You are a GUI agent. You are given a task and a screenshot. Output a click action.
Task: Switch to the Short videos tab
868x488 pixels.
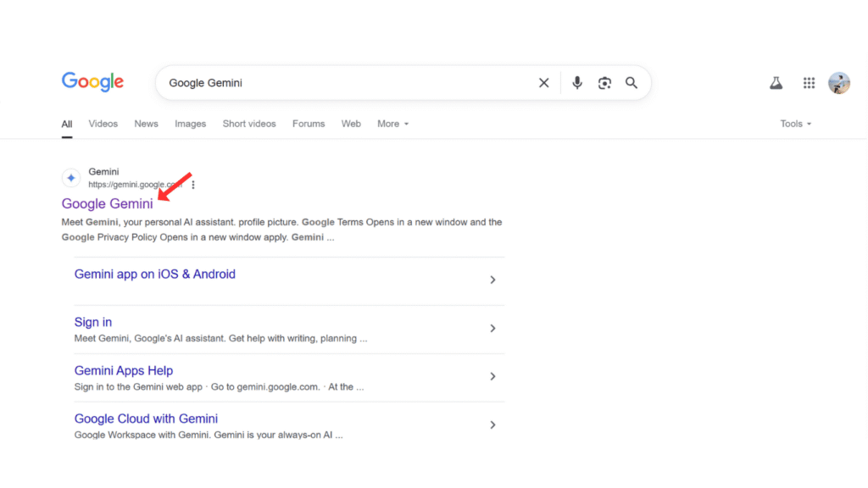(x=249, y=124)
